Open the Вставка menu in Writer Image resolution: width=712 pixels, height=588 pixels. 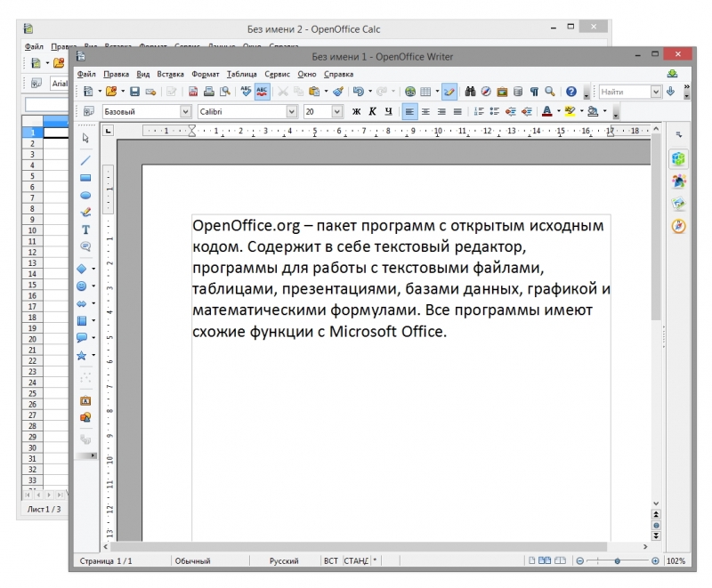[170, 74]
